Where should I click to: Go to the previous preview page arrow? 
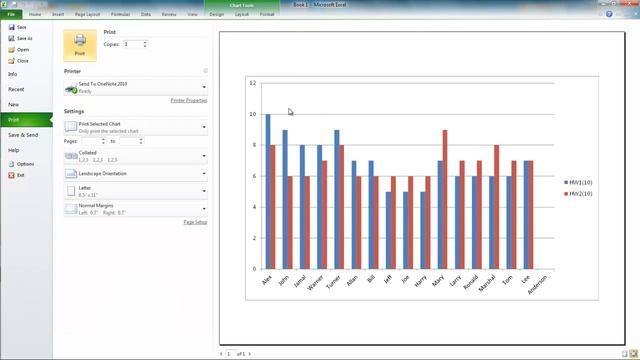221,354
